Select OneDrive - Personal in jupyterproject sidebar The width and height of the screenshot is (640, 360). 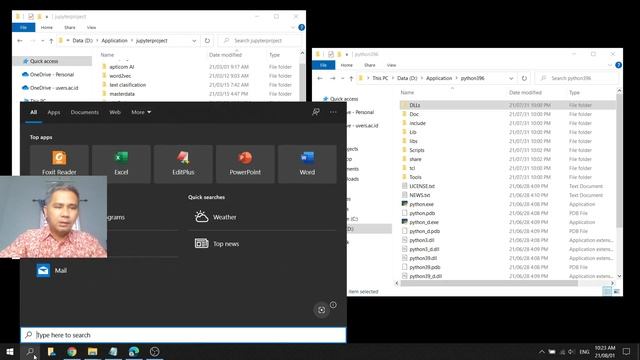coord(53,74)
